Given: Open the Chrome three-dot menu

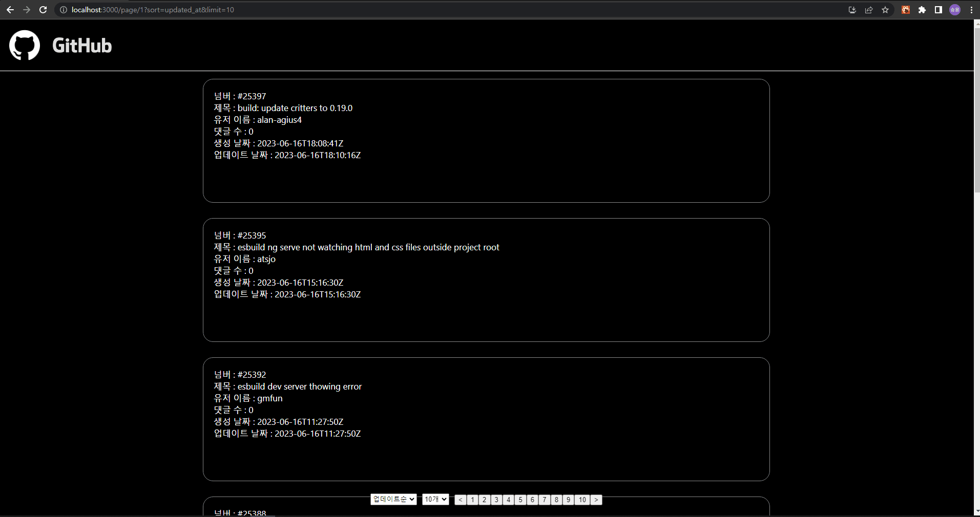Looking at the screenshot, I should tap(971, 10).
